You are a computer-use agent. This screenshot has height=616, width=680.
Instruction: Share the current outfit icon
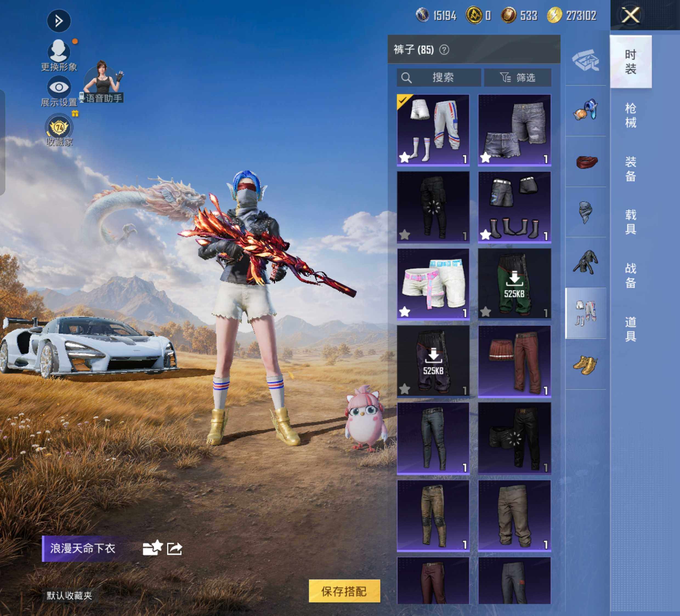pyautogui.click(x=175, y=549)
